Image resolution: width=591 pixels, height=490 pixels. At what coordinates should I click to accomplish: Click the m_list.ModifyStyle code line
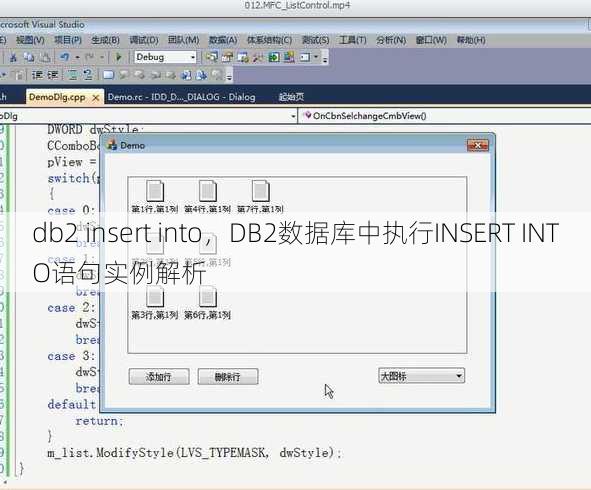pos(194,452)
